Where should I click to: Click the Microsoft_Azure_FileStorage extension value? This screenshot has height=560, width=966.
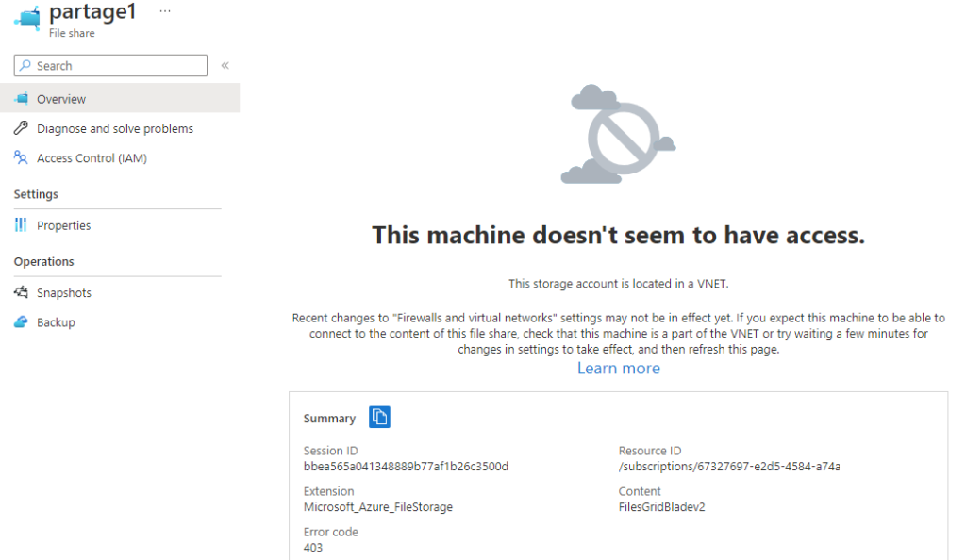coord(378,507)
